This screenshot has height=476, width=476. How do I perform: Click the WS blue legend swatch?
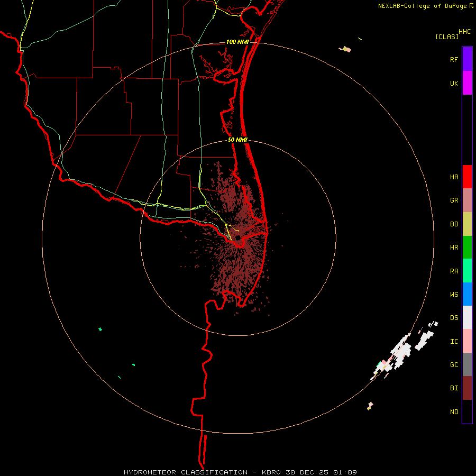[467, 294]
